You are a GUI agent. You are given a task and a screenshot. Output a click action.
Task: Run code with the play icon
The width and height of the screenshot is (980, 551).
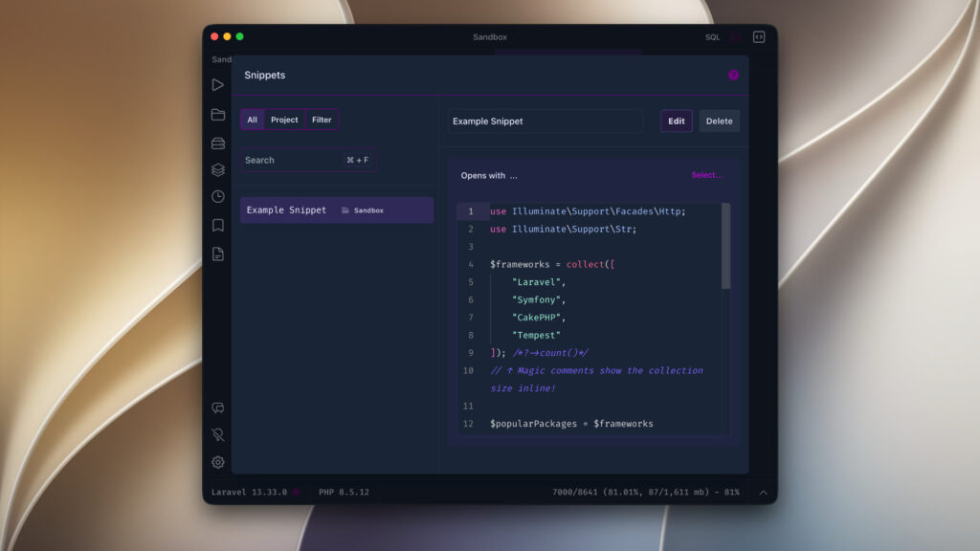click(217, 84)
